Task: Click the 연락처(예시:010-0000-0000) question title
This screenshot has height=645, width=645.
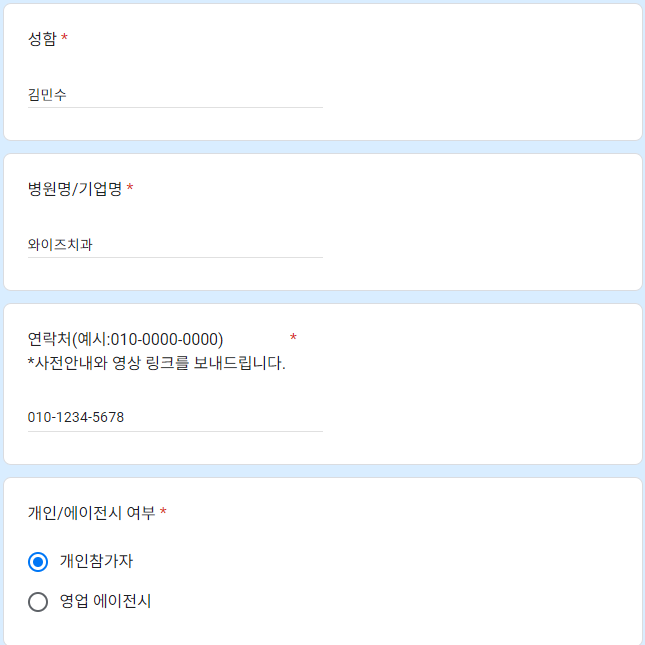Action: coord(125,339)
